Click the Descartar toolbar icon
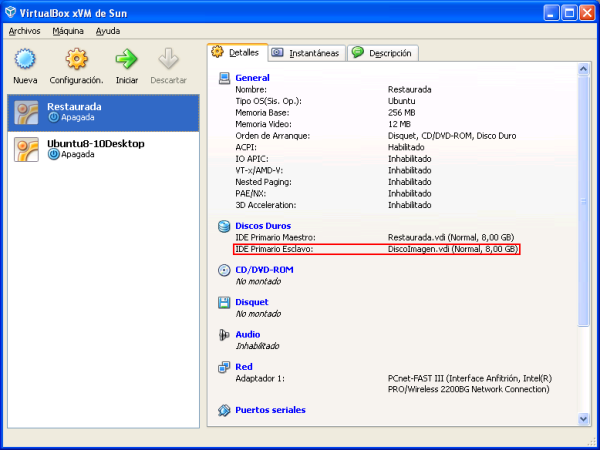600x450 pixels. 168,60
